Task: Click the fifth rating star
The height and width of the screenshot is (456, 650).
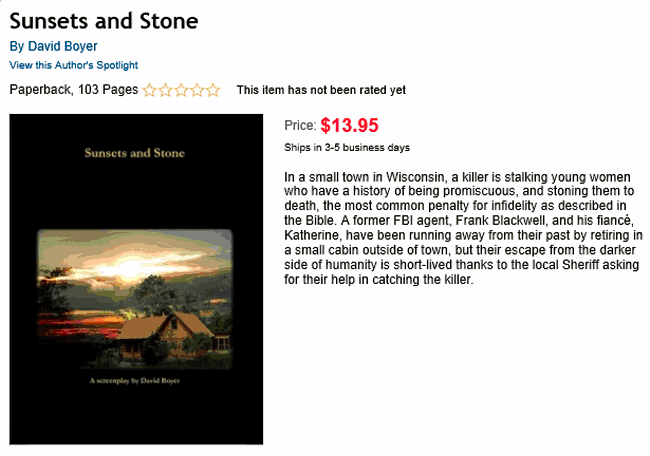Action: click(x=213, y=90)
